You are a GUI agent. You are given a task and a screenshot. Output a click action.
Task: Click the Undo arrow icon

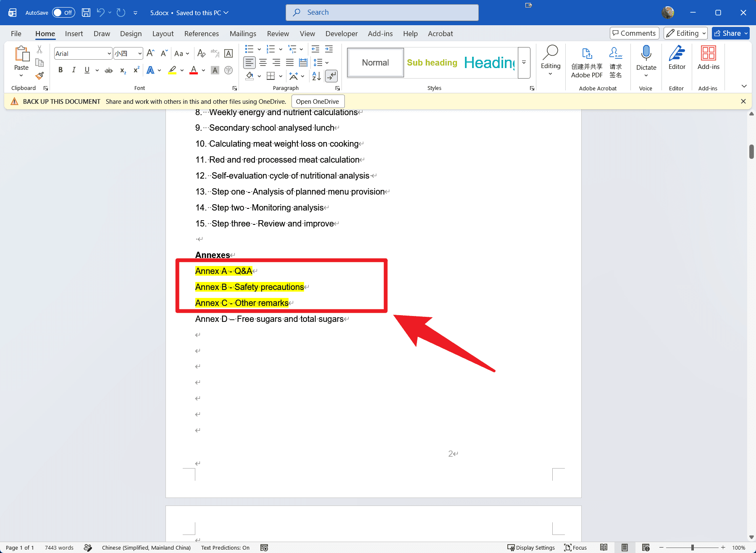100,13
